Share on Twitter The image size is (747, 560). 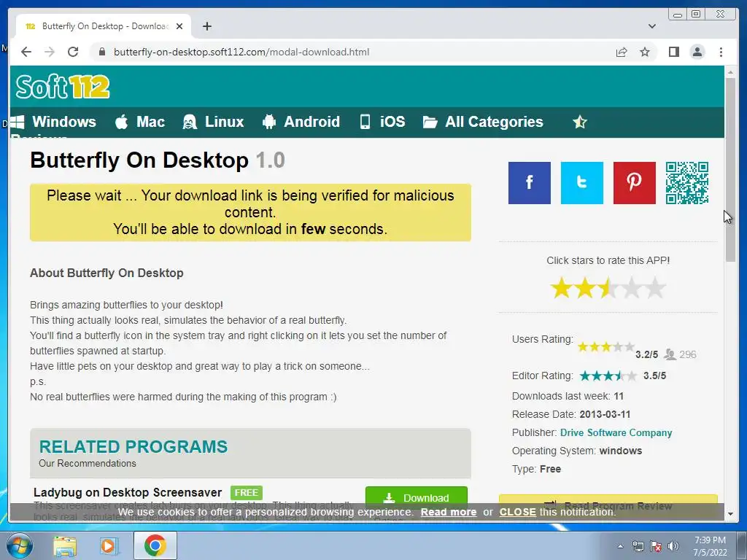(581, 183)
